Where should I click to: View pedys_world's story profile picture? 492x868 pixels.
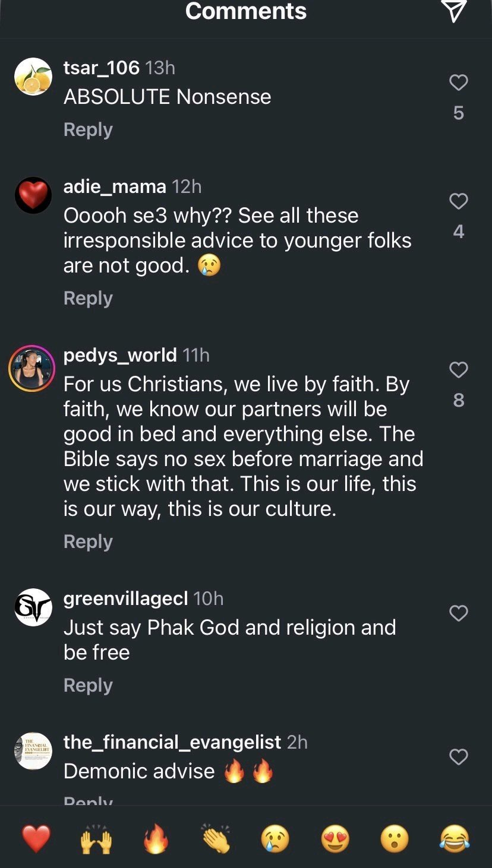32,369
